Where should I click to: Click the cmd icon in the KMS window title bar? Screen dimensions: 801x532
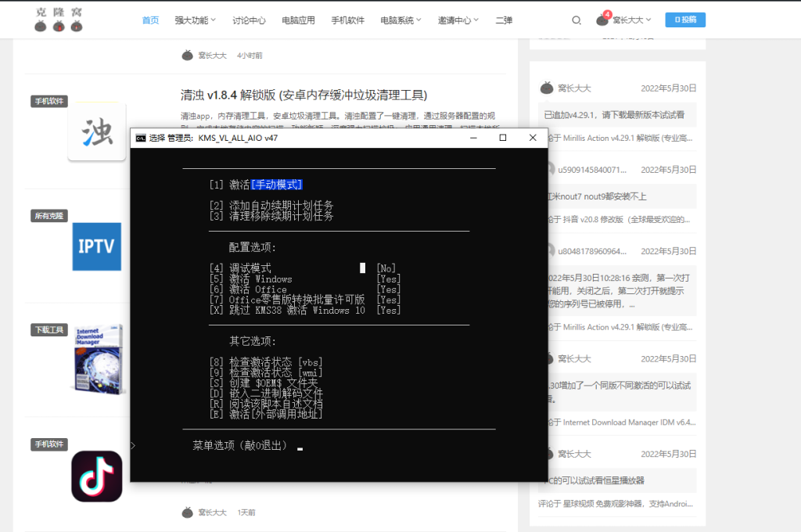coord(141,138)
